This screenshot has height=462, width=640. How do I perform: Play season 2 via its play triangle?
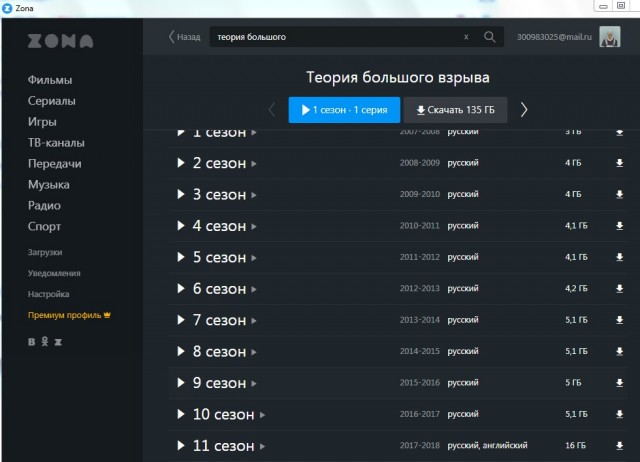tap(181, 163)
